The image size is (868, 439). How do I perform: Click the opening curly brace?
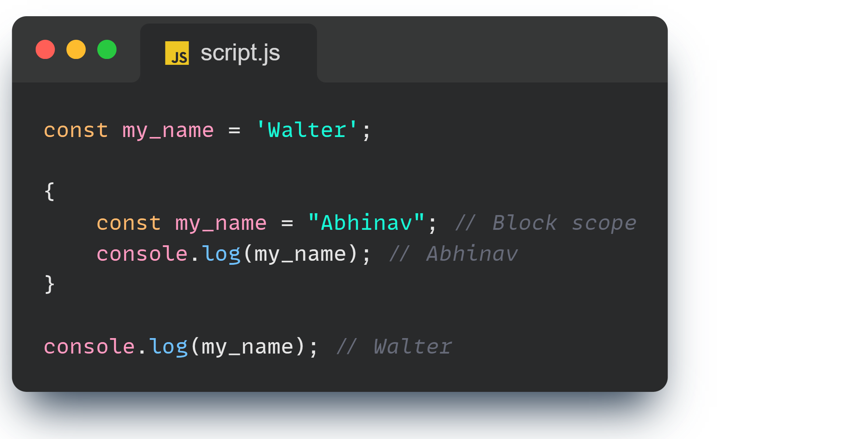point(49,192)
